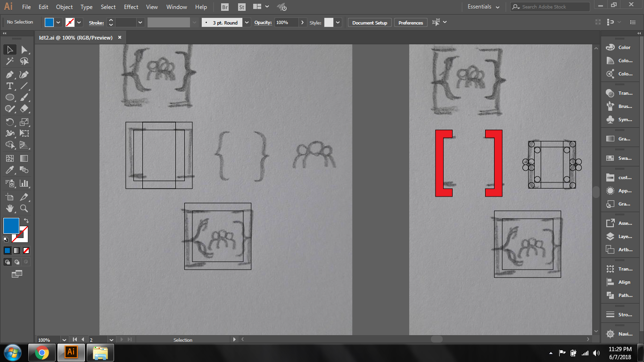The width and height of the screenshot is (644, 362).
Task: Open the Stroke color dropdown in control bar
Action: click(x=79, y=22)
